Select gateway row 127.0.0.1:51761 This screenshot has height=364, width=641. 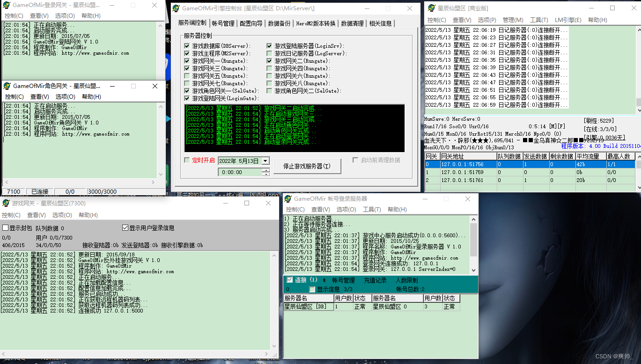click(x=530, y=180)
